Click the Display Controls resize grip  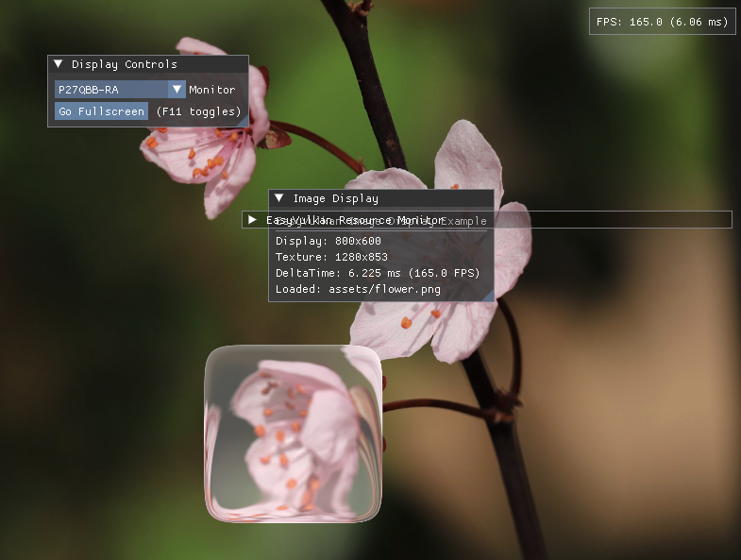pyautogui.click(x=243, y=122)
